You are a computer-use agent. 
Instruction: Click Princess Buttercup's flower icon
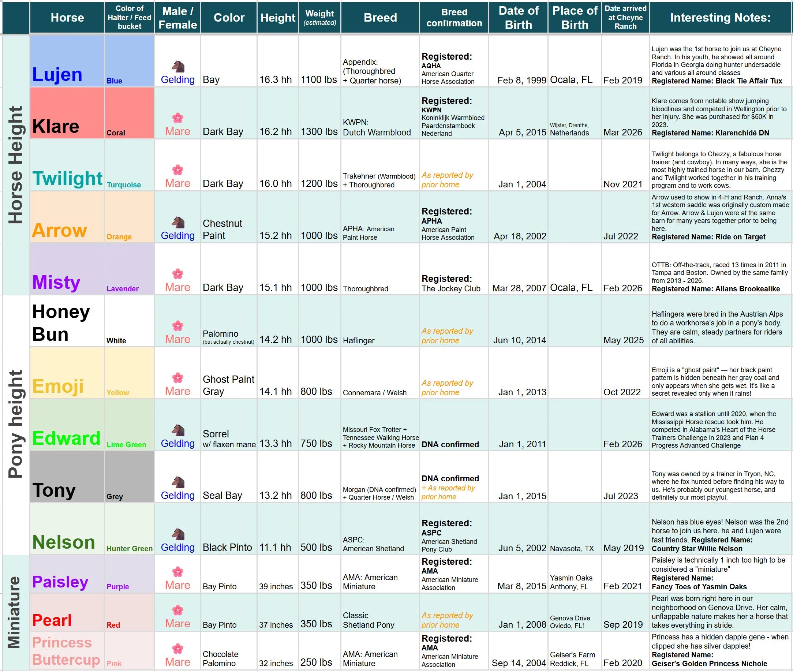point(177,649)
